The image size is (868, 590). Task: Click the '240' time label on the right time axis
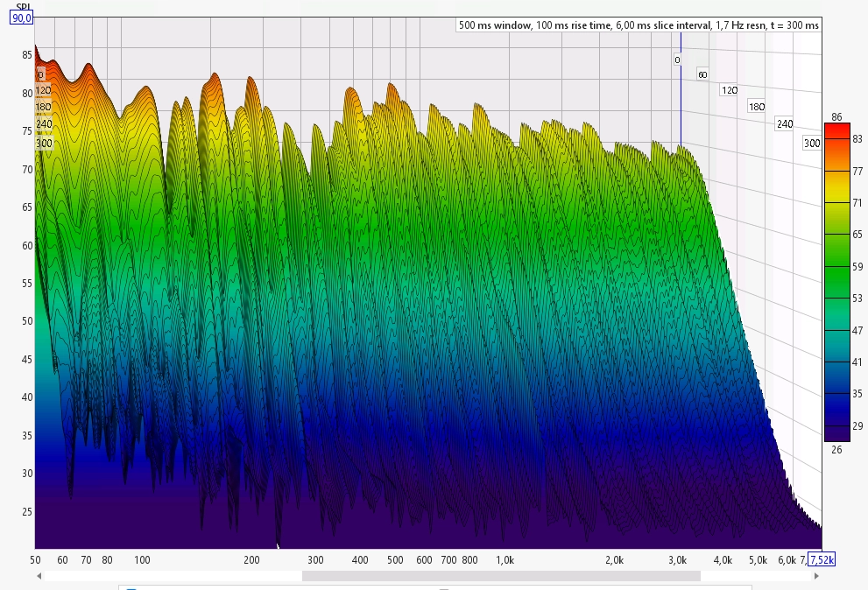click(785, 124)
